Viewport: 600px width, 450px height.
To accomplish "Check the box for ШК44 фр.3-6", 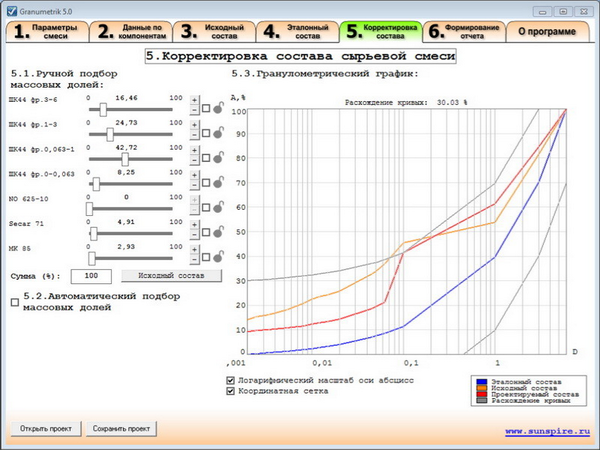I will 206,108.
